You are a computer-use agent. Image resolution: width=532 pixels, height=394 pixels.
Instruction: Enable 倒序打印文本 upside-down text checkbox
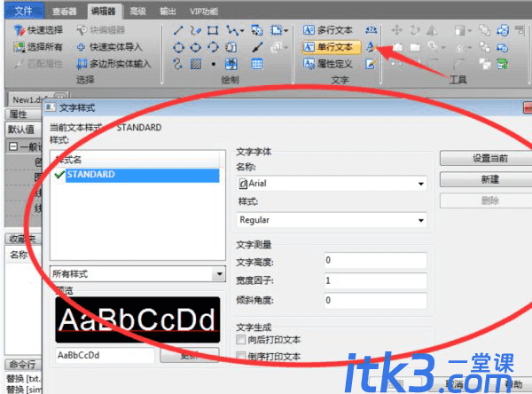[240, 356]
